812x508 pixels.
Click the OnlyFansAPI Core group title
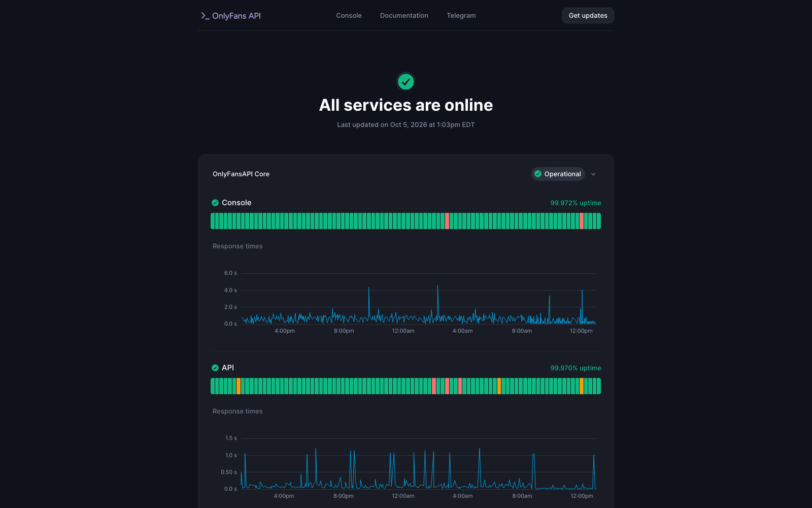tap(241, 174)
